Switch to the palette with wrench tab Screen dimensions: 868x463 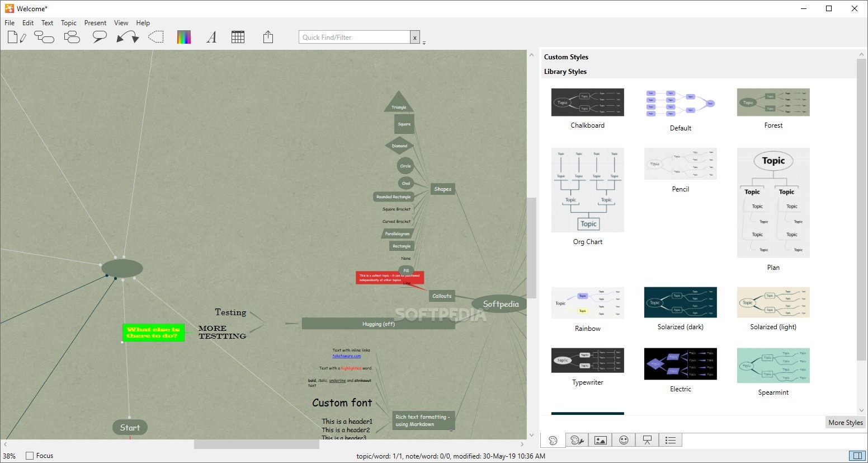click(x=577, y=441)
